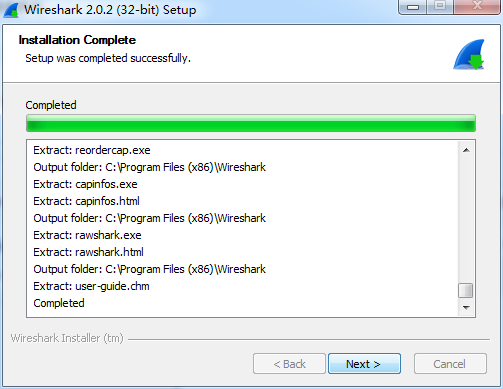Select the 'Extract: reordercap.exe' log line
The width and height of the screenshot is (503, 389).
(92, 150)
